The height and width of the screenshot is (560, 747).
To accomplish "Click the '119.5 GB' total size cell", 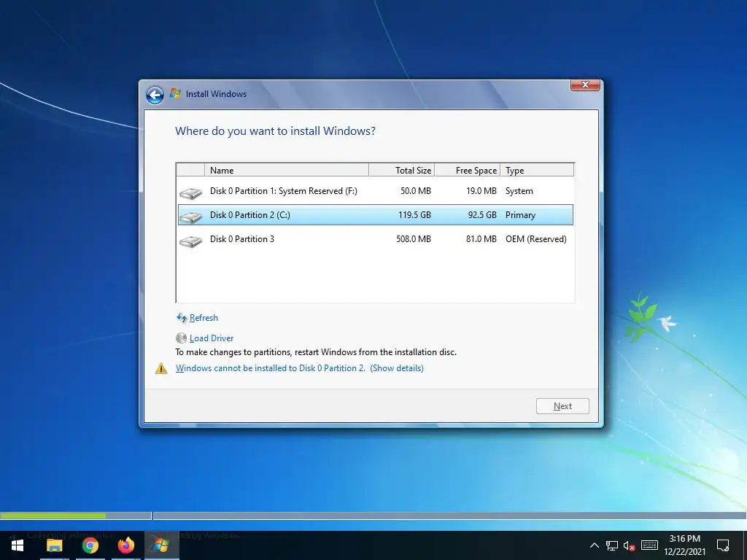I will point(414,215).
